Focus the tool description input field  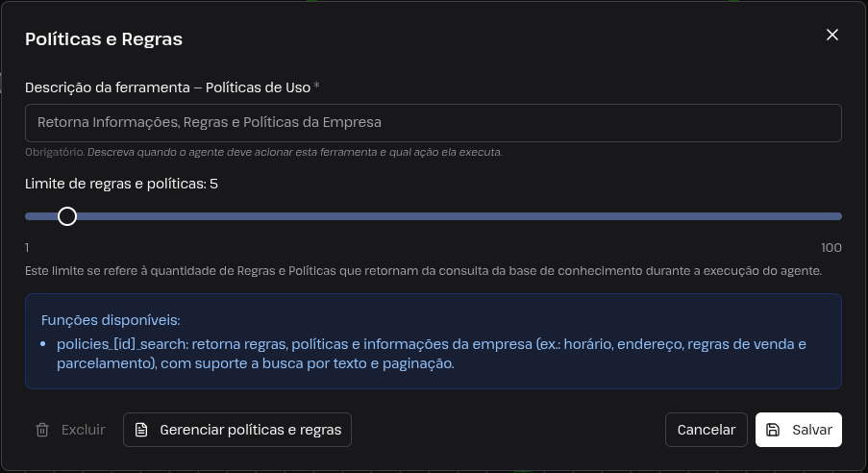[434, 123]
